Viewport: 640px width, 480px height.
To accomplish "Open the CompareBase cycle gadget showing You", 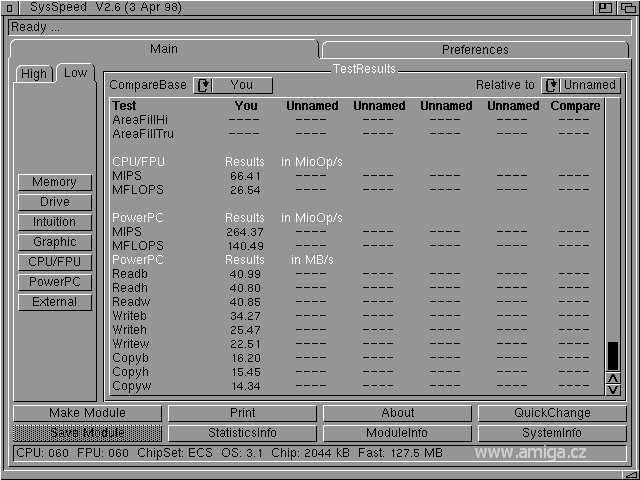I will click(232, 85).
